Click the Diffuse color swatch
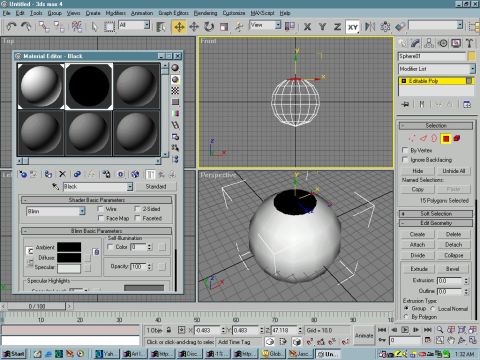The height and width of the screenshot is (360, 480). tap(69, 257)
